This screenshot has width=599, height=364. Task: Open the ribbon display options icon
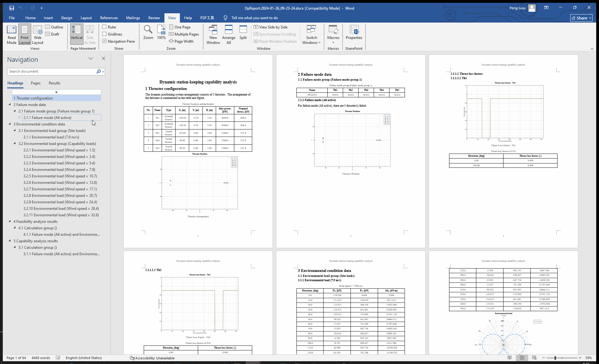pyautogui.click(x=546, y=8)
